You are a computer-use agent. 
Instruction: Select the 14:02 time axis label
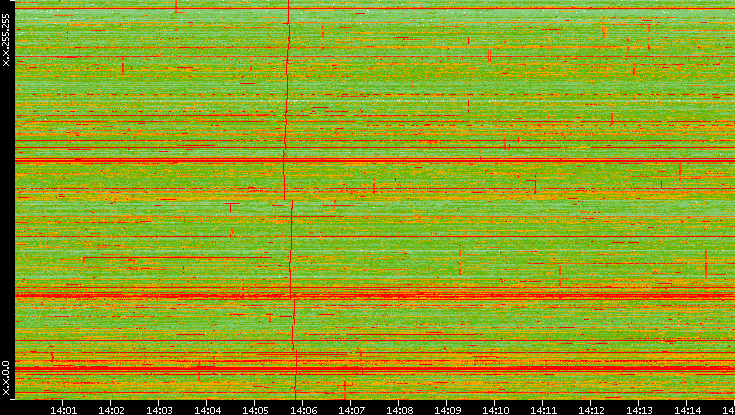(111, 410)
